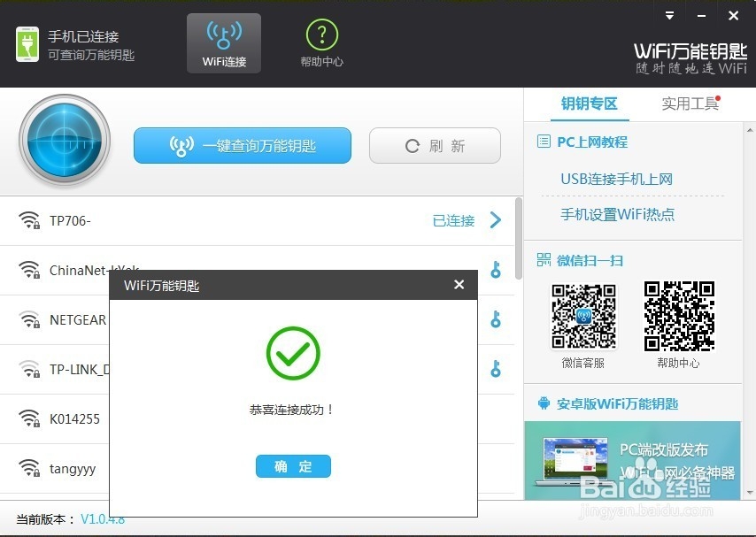Click the phone connected status icon
The image size is (756, 537).
click(27, 44)
